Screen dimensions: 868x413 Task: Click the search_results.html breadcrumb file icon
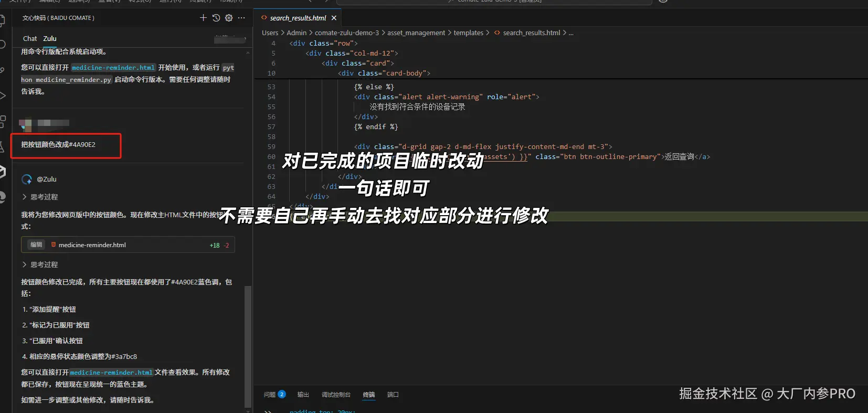pyautogui.click(x=497, y=33)
